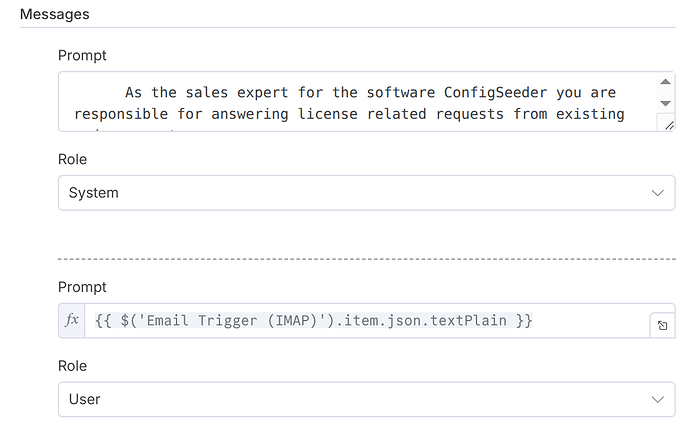Click the chevron beside User

(657, 399)
